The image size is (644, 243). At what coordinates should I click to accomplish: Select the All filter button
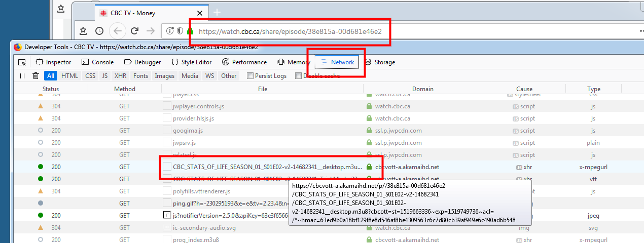[51, 76]
